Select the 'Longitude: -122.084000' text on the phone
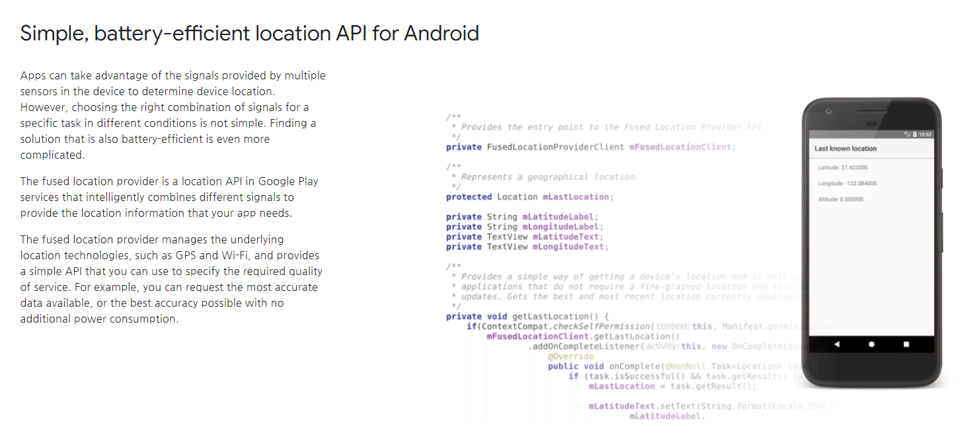The image size is (980, 445). (847, 184)
